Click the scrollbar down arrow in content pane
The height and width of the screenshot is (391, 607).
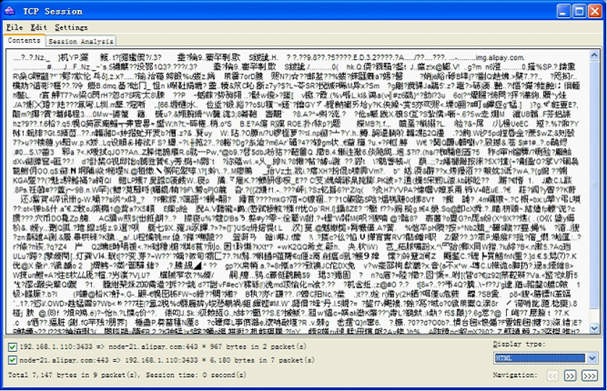(594, 329)
